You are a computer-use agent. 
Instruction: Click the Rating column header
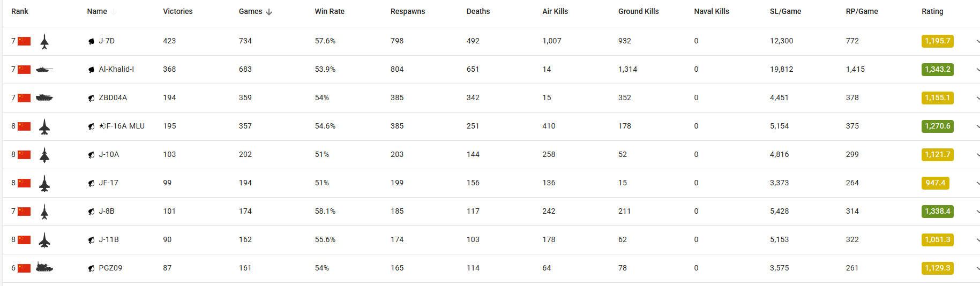tap(932, 11)
